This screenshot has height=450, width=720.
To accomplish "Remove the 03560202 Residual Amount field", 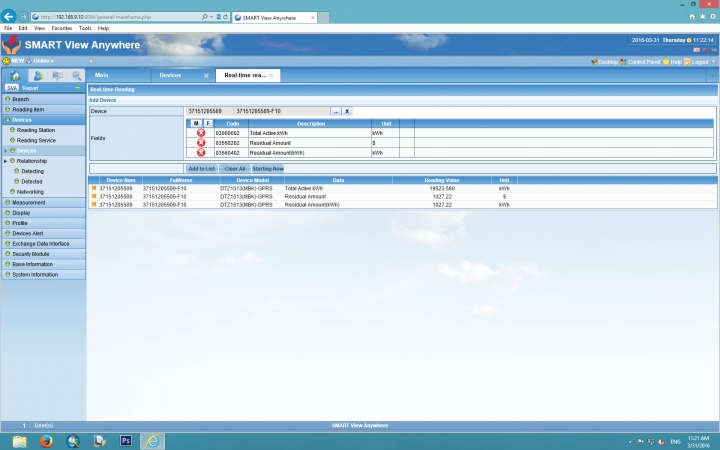I will tap(201, 143).
